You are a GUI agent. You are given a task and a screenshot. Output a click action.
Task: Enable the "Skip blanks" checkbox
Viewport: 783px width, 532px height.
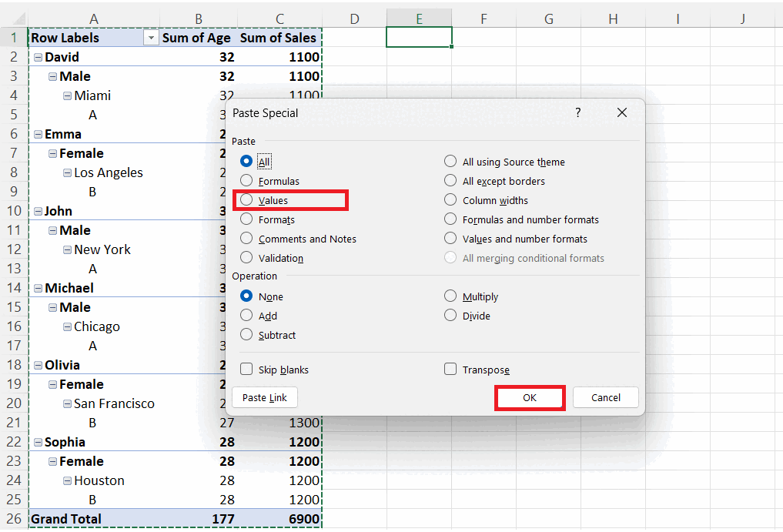click(246, 369)
